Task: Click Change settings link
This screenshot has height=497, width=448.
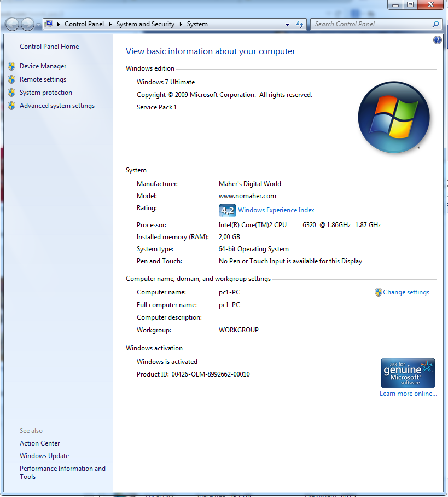Action: (x=406, y=292)
